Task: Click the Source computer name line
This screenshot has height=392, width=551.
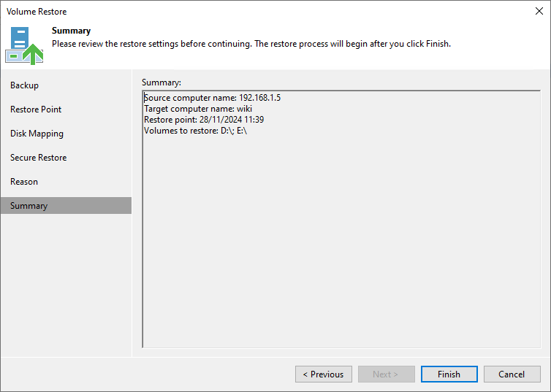Action: tap(212, 98)
